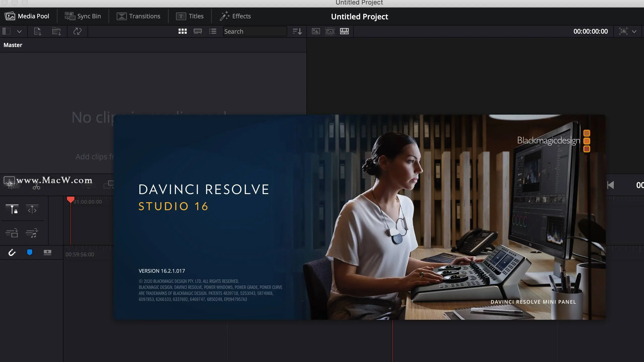Click the Blackmagicdesign logo on splash
This screenshot has width=644, height=362.
[554, 141]
